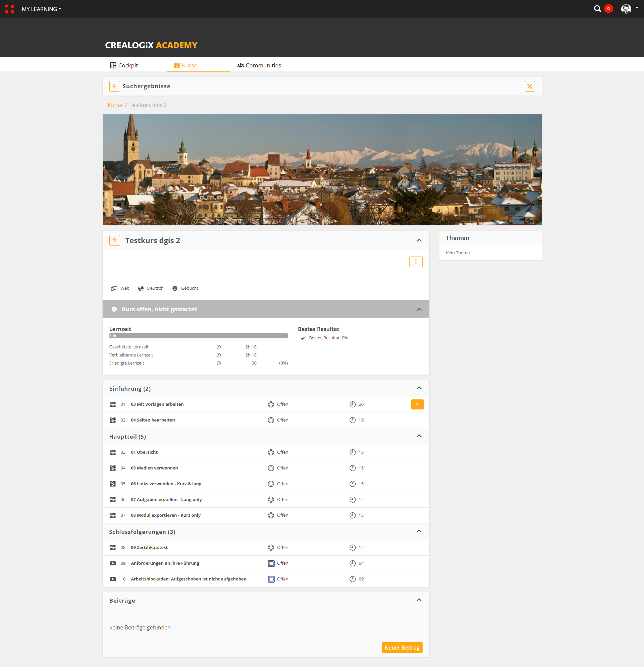Toggle status circle for 09 Zertifikatstest
This screenshot has height=667, width=644.
click(x=271, y=547)
